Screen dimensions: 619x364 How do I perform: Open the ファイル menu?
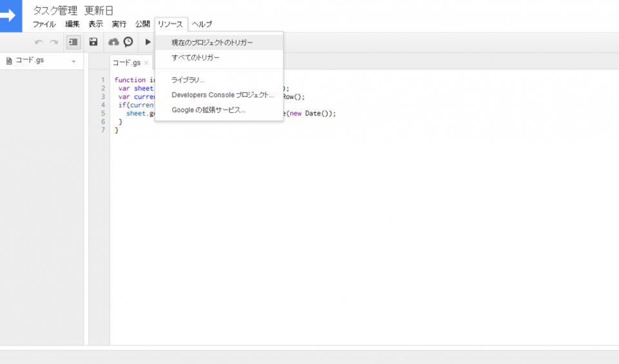pos(44,24)
